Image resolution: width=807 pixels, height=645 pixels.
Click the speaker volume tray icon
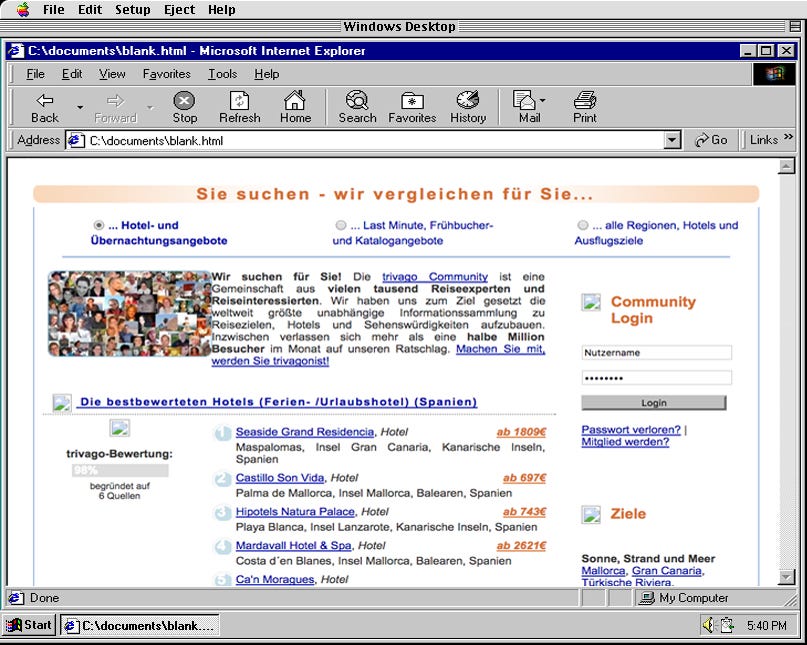pos(709,625)
